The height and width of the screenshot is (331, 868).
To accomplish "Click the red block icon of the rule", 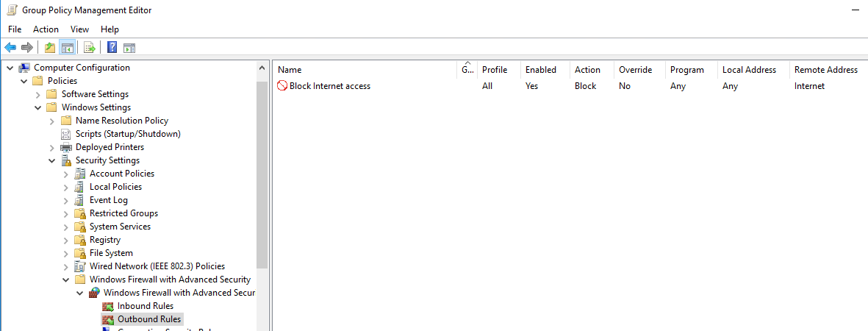I will [282, 86].
